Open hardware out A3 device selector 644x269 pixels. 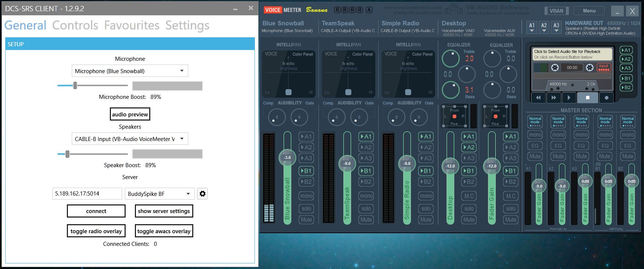tap(556, 27)
